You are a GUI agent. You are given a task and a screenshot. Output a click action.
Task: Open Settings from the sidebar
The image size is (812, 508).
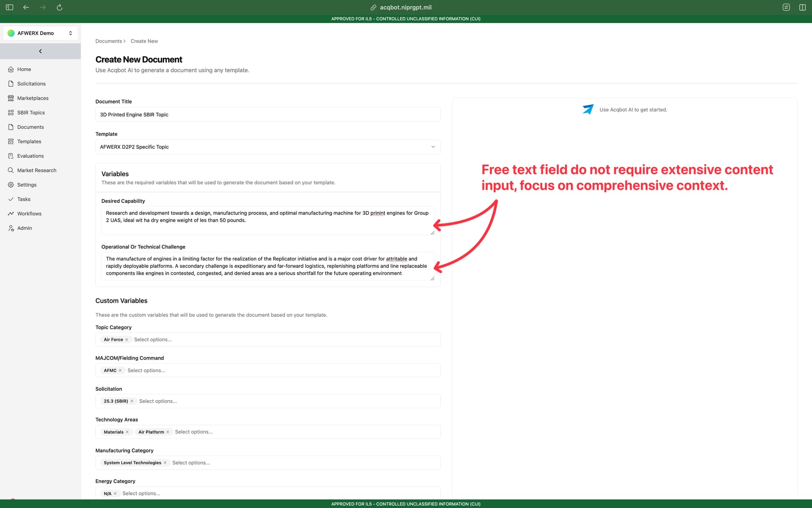point(27,185)
